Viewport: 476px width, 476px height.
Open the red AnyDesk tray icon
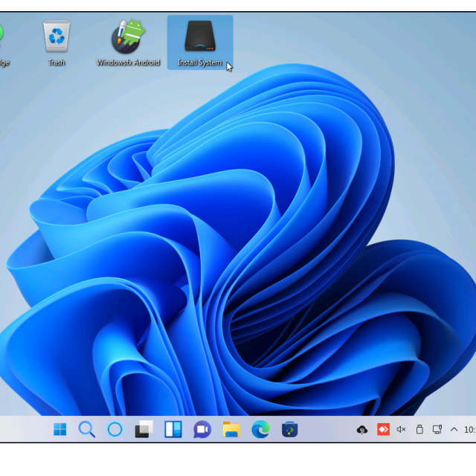[x=383, y=429]
